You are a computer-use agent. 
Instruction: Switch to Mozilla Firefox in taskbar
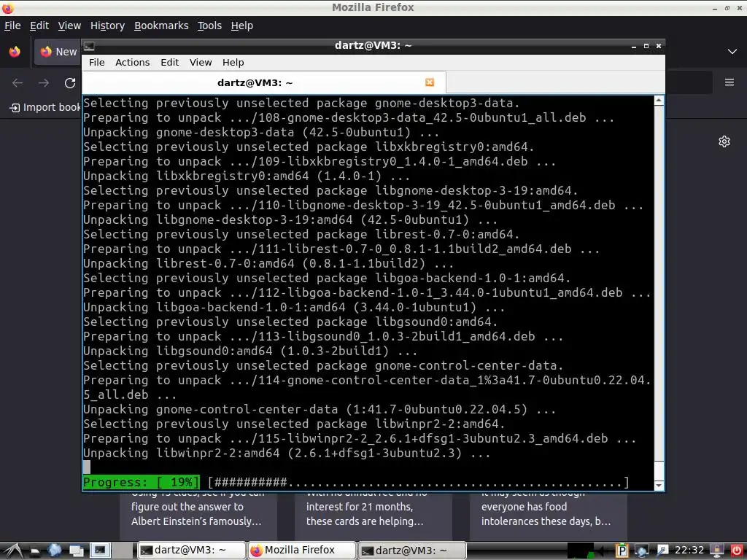(x=301, y=551)
